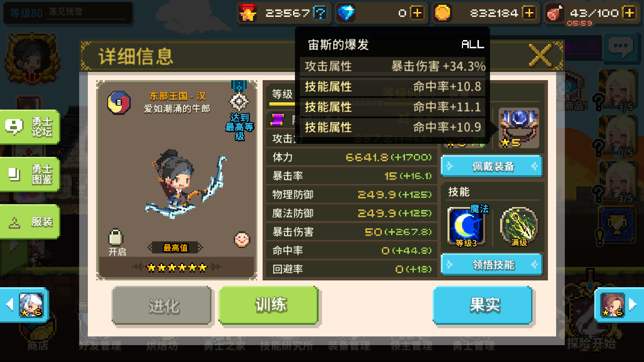Open the moon magic skill icon

click(x=466, y=227)
